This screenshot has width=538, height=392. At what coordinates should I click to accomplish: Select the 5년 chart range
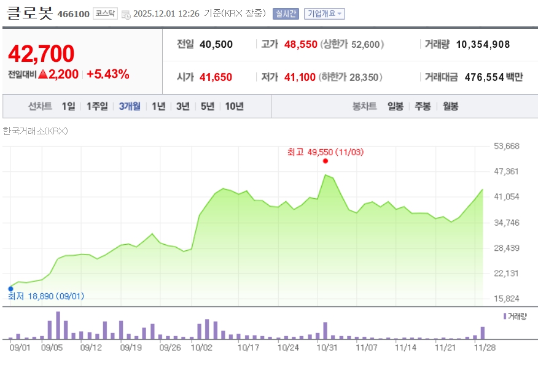[x=208, y=106]
